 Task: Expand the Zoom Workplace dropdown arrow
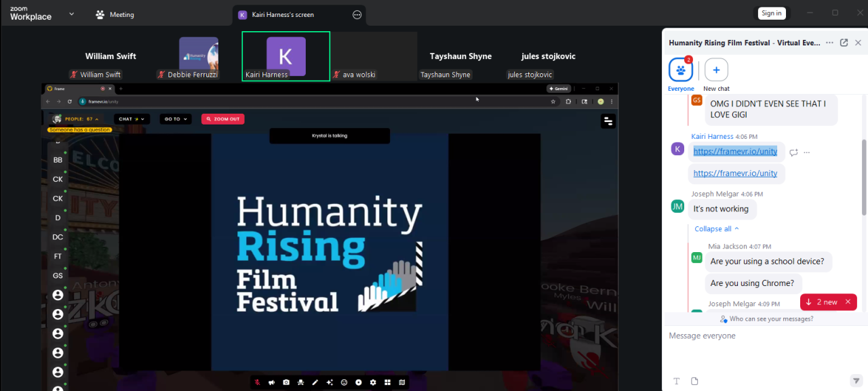tap(72, 14)
